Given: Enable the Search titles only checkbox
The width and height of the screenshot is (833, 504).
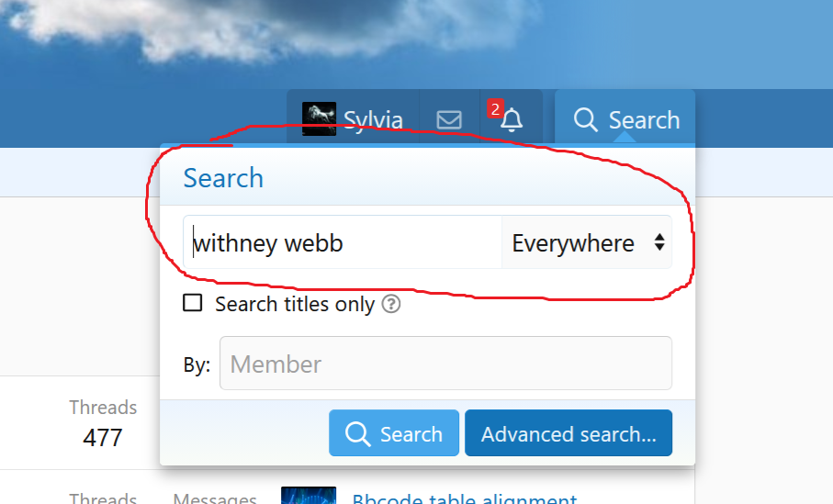Looking at the screenshot, I should 193,303.
